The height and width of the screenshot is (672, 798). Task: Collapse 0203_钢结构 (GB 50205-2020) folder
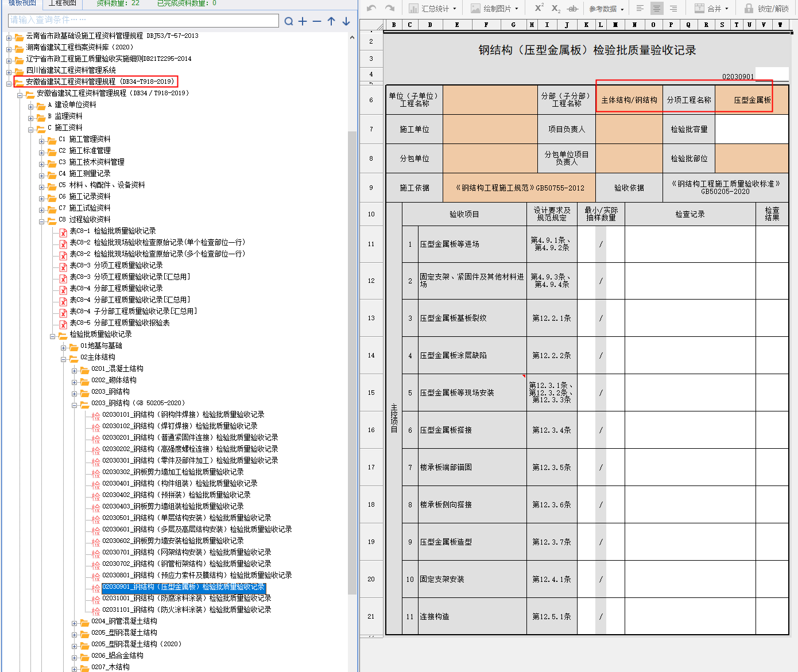pyautogui.click(x=74, y=405)
